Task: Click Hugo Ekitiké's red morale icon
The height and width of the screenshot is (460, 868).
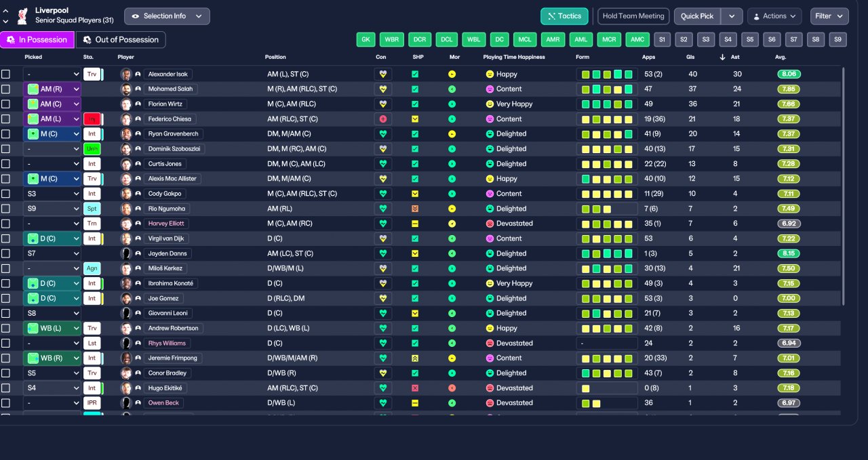Action: pos(452,388)
